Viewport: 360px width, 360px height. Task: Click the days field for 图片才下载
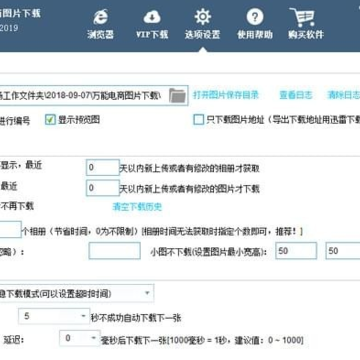pyautogui.click(x=103, y=188)
